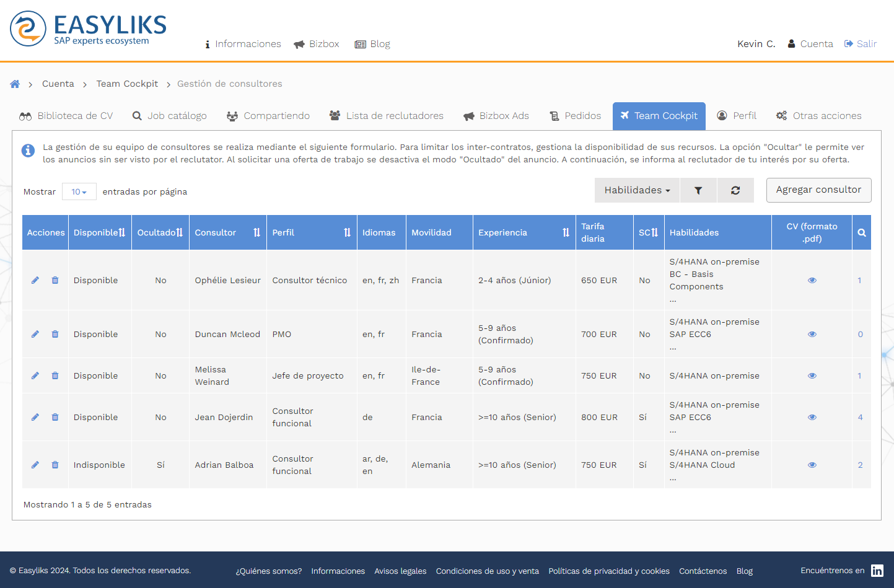Edit Jean Dojerdin with the pencil icon
894x588 pixels.
[x=35, y=418]
